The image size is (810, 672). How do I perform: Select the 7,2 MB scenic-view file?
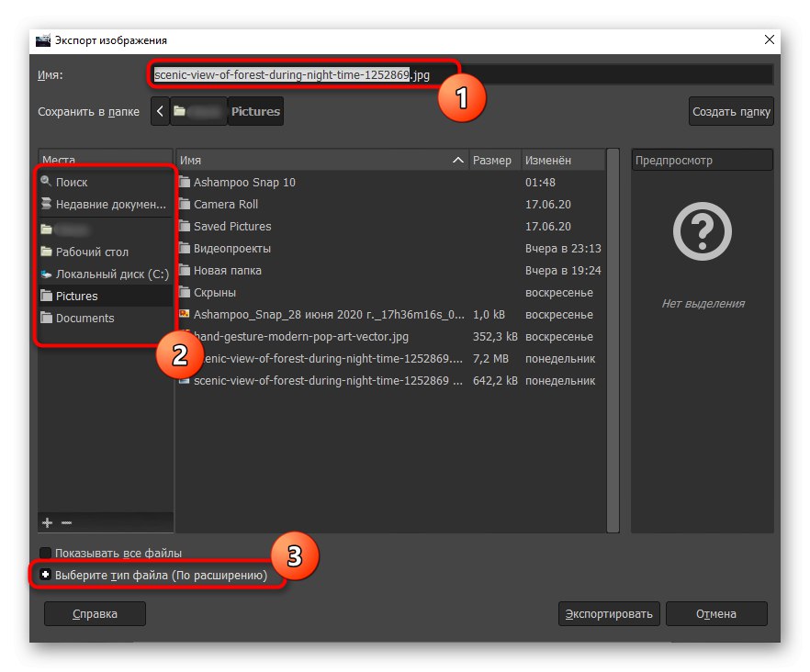coord(390,358)
